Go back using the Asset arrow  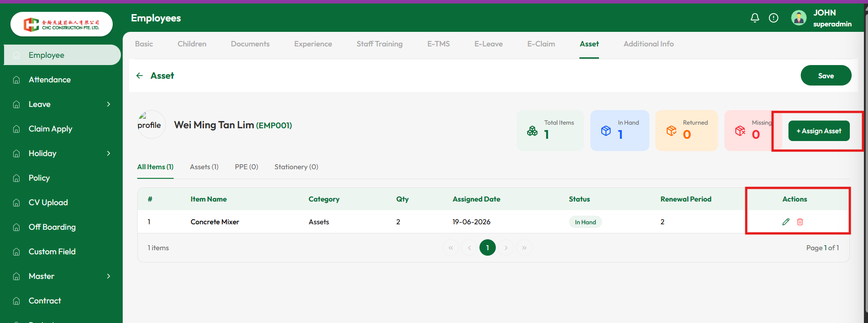pyautogui.click(x=140, y=76)
